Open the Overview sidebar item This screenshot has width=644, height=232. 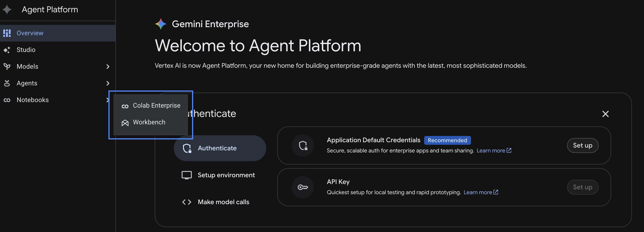58,33
